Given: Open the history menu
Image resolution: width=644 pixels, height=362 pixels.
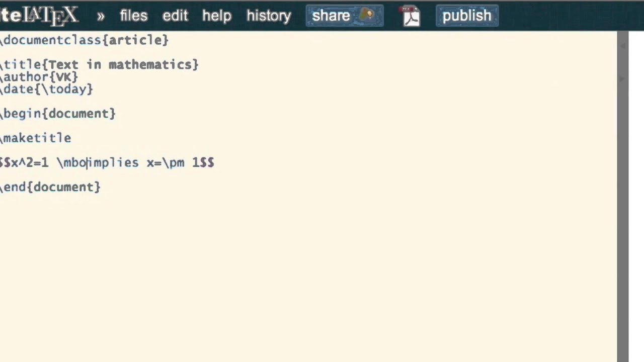Looking at the screenshot, I should [269, 16].
